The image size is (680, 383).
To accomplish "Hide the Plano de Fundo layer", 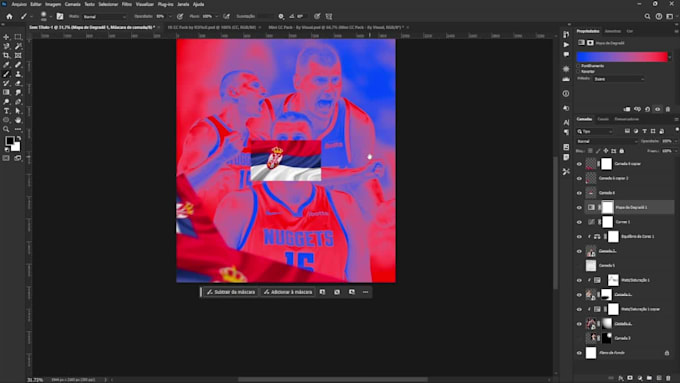I will click(579, 353).
